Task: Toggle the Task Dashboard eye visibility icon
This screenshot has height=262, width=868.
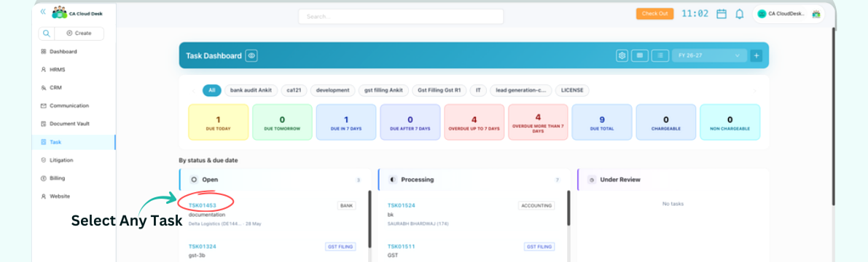Action: coord(251,56)
